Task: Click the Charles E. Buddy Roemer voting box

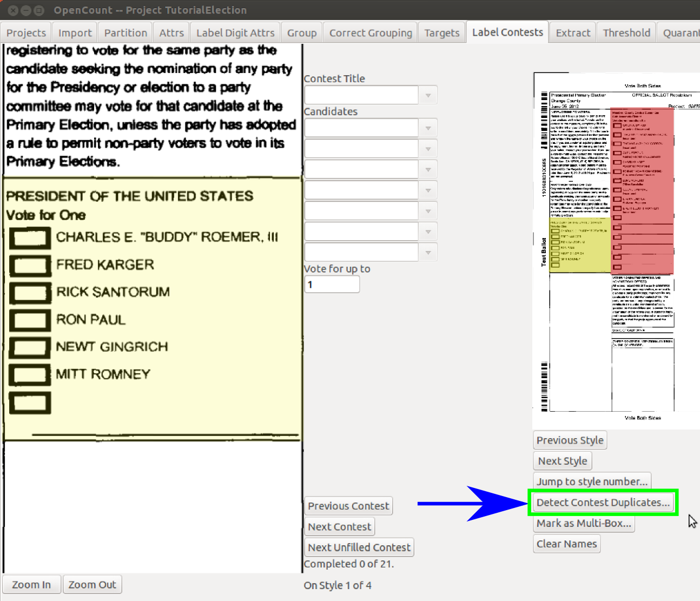Action: [x=30, y=238]
